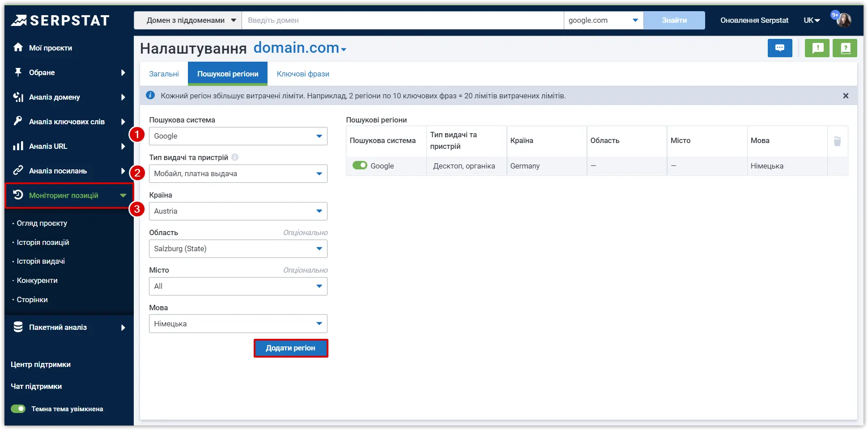Open the Мої проєкти home icon

pos(18,47)
